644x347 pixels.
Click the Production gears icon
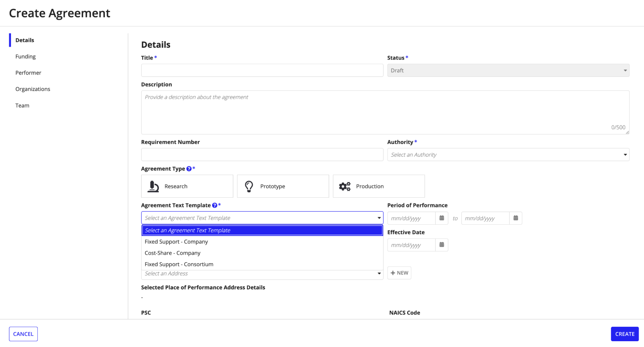345,186
